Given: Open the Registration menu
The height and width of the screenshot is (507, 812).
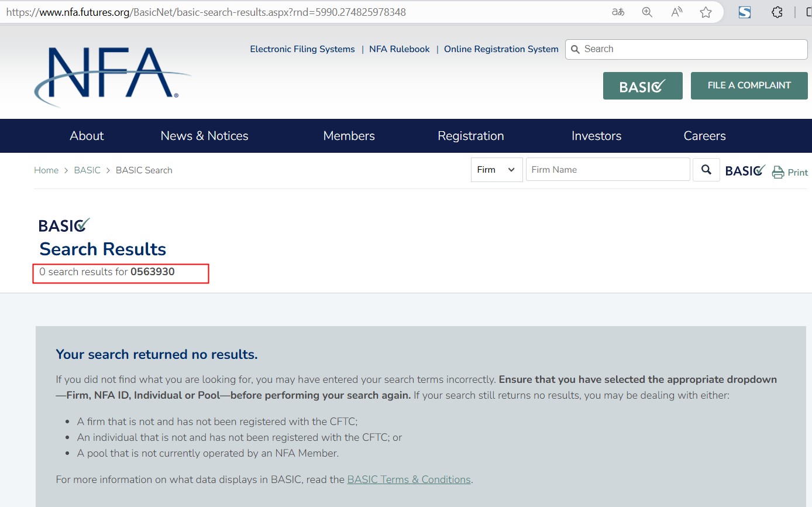Looking at the screenshot, I should click(470, 136).
